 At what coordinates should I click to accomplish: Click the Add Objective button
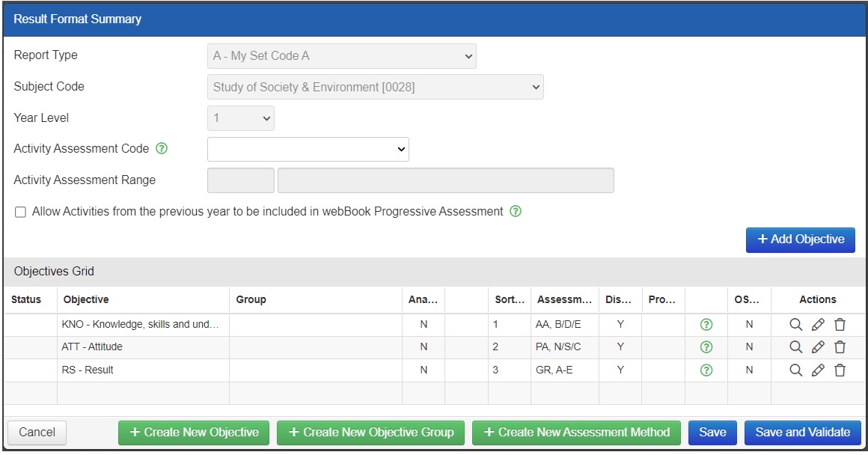[800, 239]
